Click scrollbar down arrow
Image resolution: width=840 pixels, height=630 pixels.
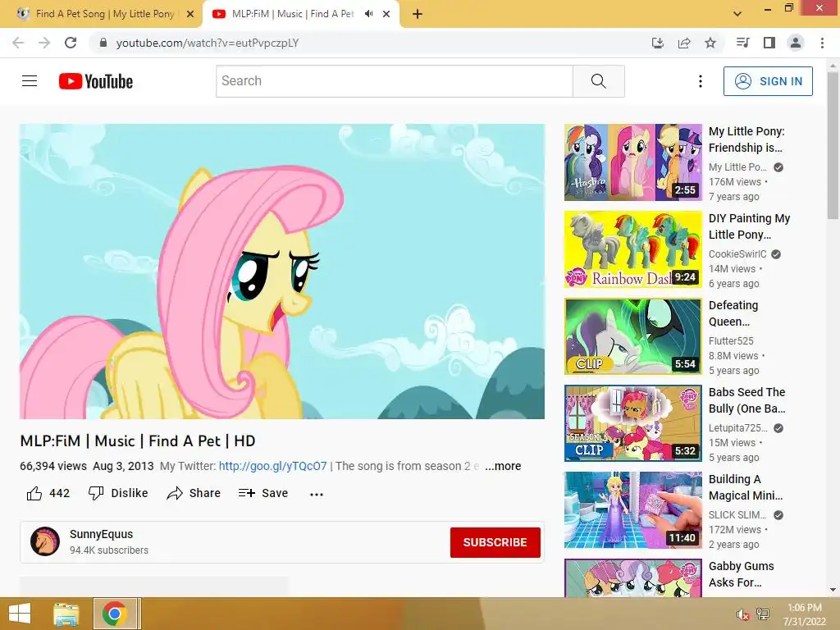tap(833, 590)
